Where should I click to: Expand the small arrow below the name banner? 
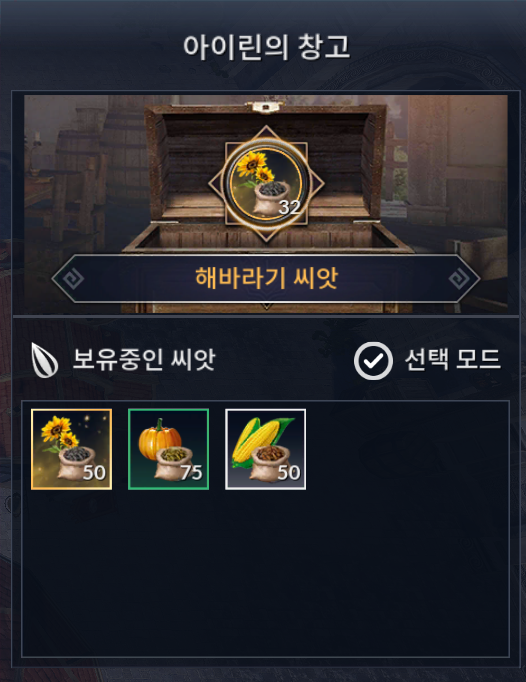click(x=266, y=307)
